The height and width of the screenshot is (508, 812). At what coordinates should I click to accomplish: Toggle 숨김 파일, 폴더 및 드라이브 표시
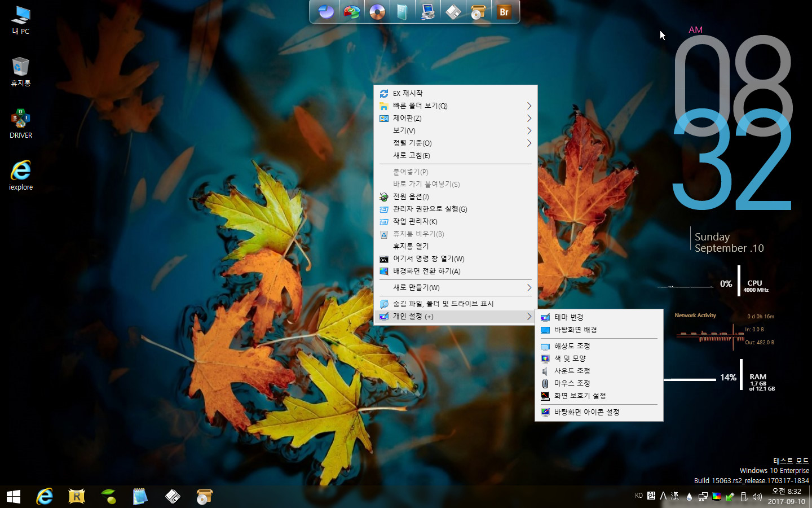pyautogui.click(x=456, y=304)
